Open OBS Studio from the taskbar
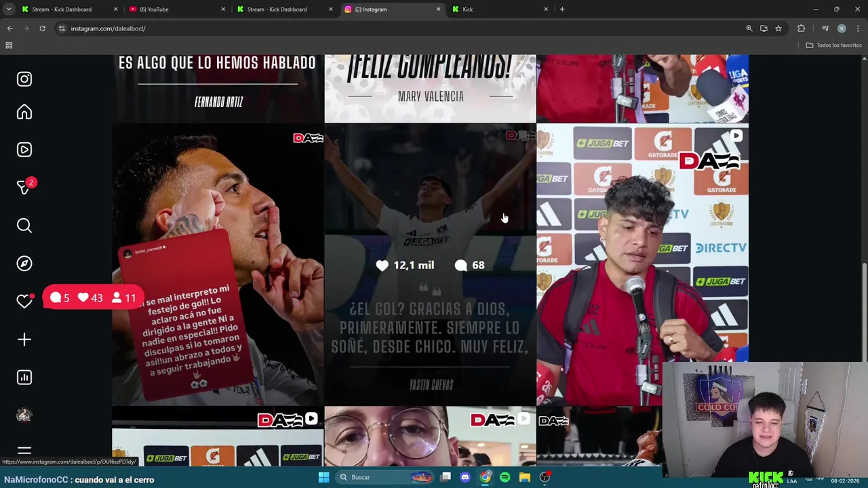This screenshot has width=868, height=488. 545,477
